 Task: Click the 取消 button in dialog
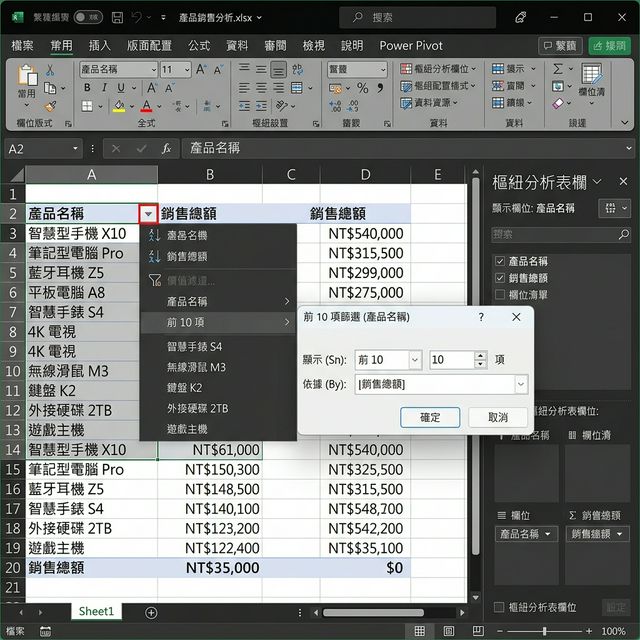[498, 417]
